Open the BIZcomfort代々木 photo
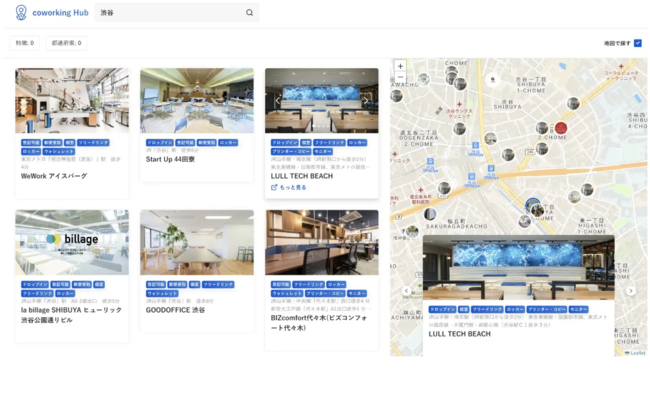Screen dimensions: 650x405 click(322, 243)
